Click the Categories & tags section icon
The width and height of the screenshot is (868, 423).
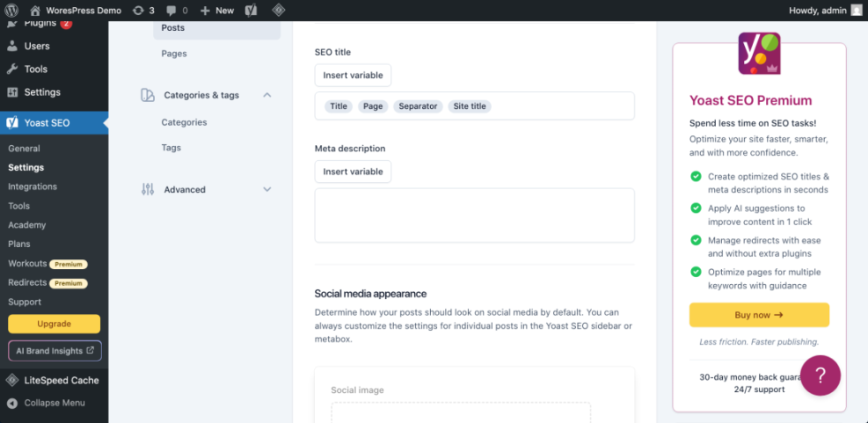pyautogui.click(x=147, y=95)
